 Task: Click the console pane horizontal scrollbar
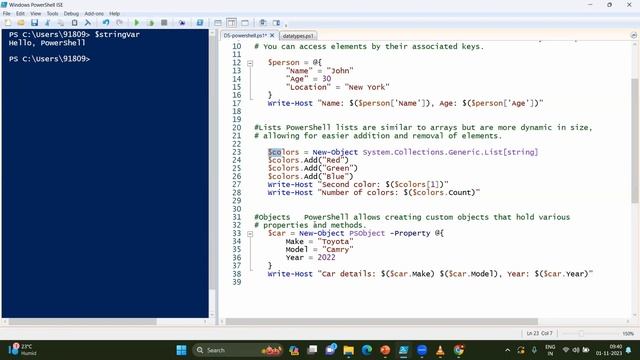pos(82,322)
